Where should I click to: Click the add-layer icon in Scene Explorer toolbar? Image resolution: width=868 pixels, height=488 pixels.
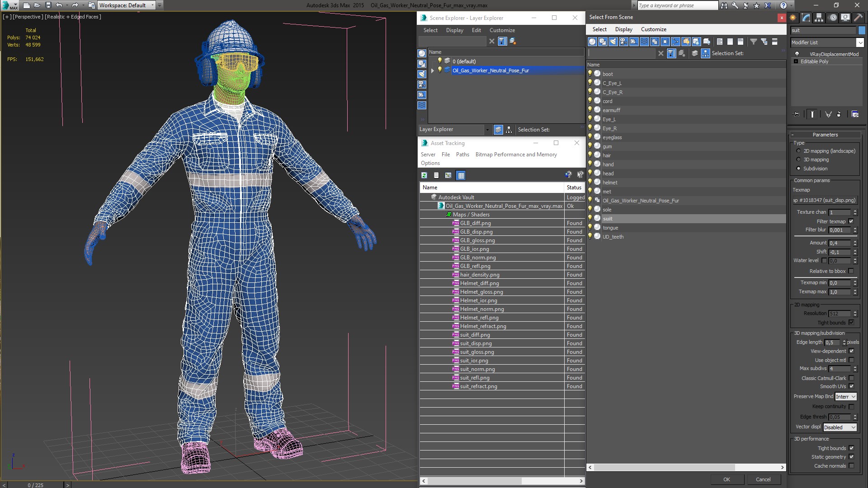coord(513,41)
